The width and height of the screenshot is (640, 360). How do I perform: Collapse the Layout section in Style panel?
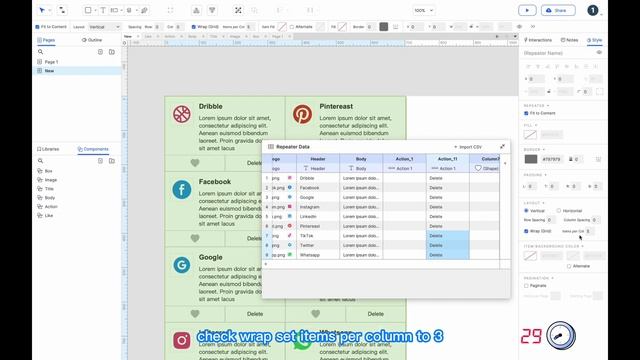pos(534,202)
